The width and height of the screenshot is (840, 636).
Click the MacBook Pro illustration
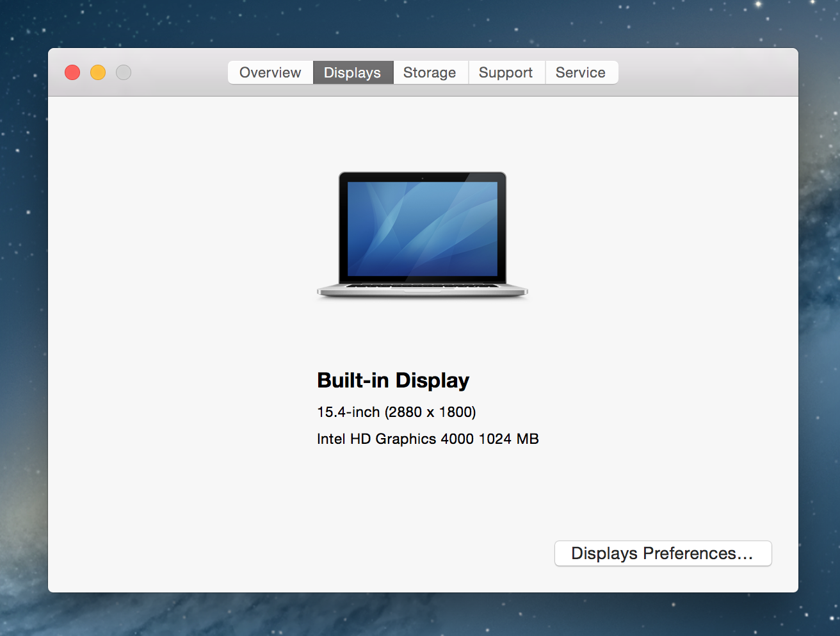click(x=422, y=235)
